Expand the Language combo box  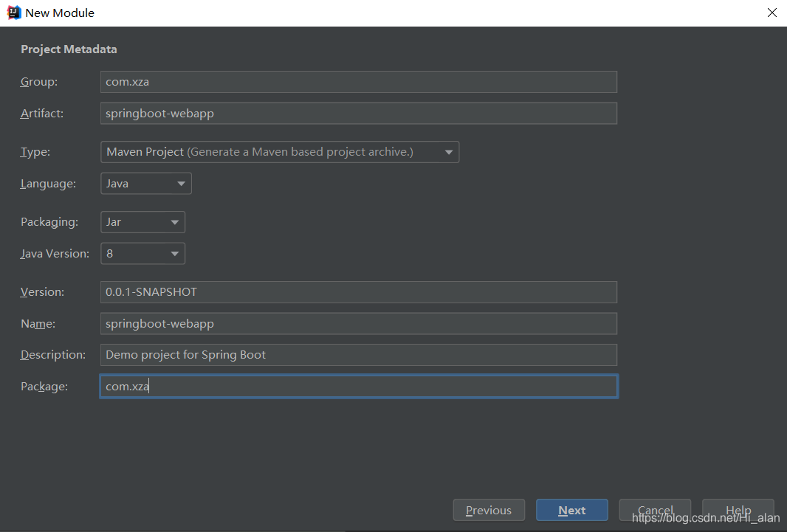[x=145, y=184]
